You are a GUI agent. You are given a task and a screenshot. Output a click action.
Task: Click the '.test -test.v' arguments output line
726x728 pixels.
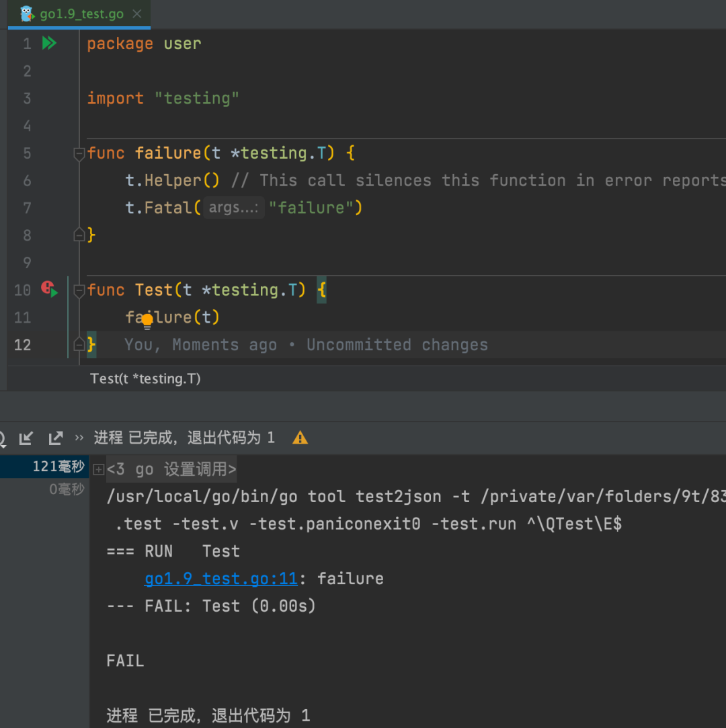tap(368, 524)
